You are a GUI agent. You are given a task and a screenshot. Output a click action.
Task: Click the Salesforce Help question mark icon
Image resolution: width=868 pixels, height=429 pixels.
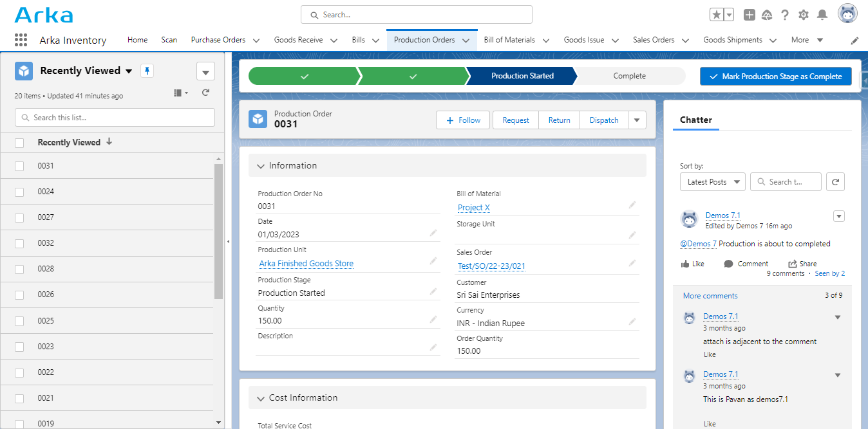[x=785, y=14]
